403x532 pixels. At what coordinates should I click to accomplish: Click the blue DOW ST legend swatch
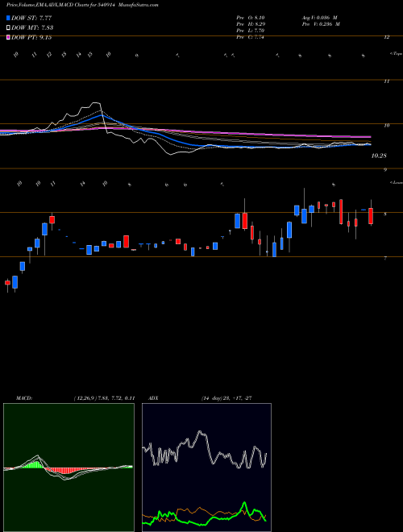pos(9,18)
